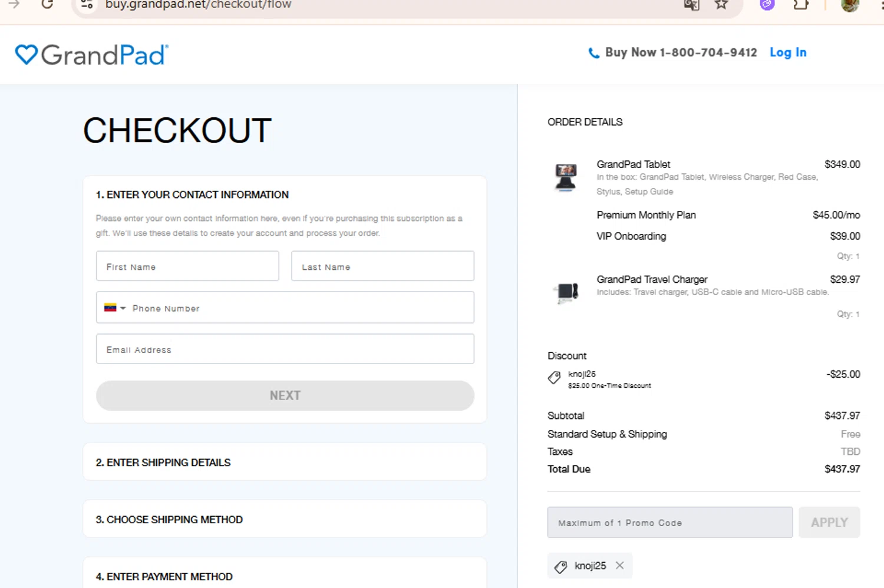The height and width of the screenshot is (588, 884).
Task: Click the $39.00 onboarding price
Action: [845, 236]
